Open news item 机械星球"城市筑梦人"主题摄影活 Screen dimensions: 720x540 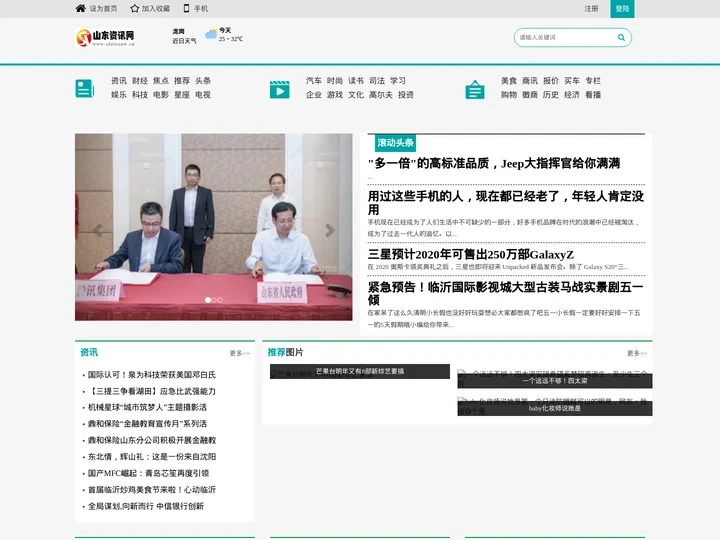pyautogui.click(x=147, y=407)
